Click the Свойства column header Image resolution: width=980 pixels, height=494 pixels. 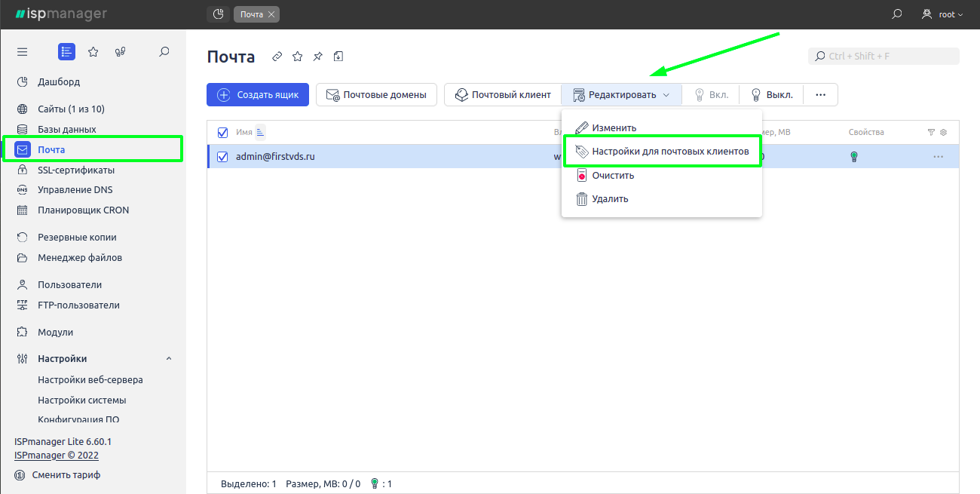click(866, 132)
